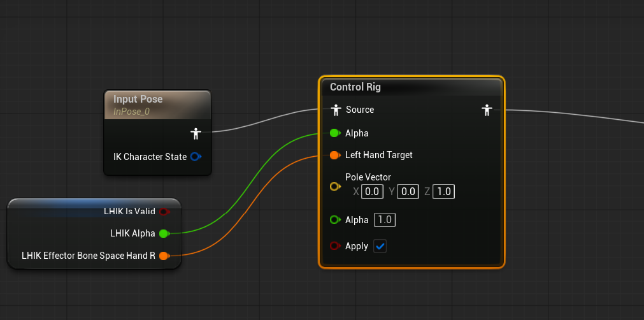Click the Control Rig Source input pose pin
Screen dimensions: 644x320
336,110
